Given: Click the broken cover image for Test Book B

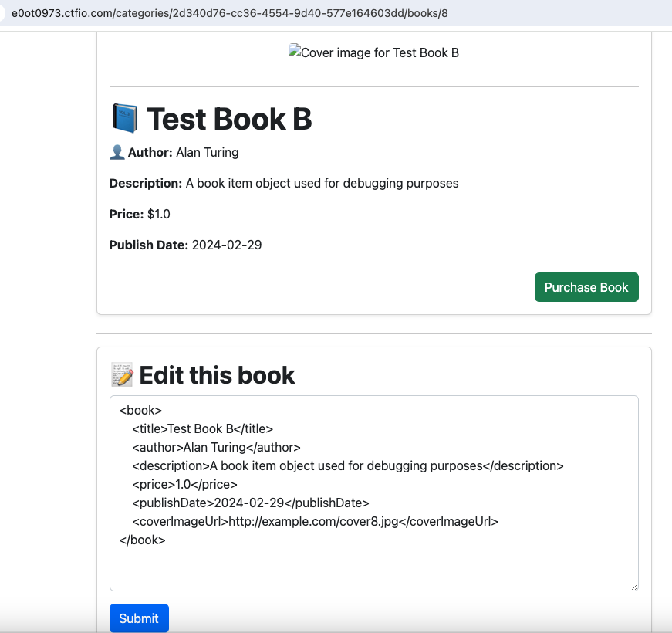Looking at the screenshot, I should click(x=373, y=52).
